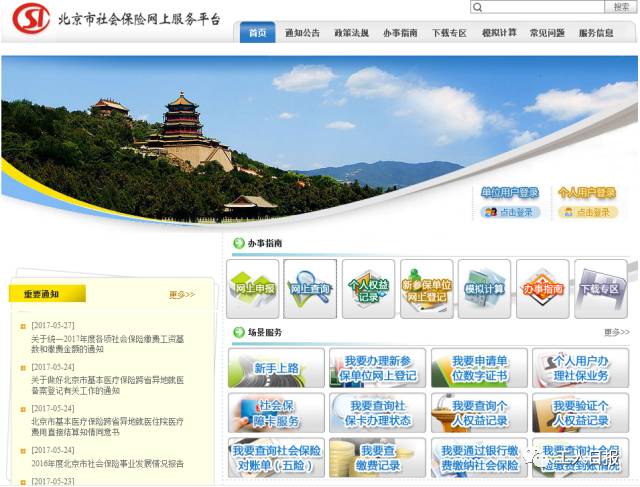Image resolution: width=640 pixels, height=487 pixels.
Task: Click 我要申请单位数字证书 tile
Action: pos(478,368)
